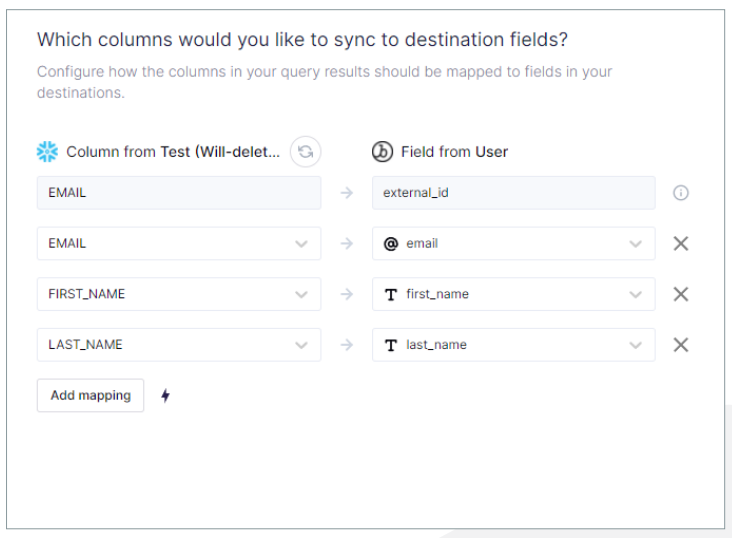
Task: Click the 'Configure how the columns' description
Action: tap(324, 82)
